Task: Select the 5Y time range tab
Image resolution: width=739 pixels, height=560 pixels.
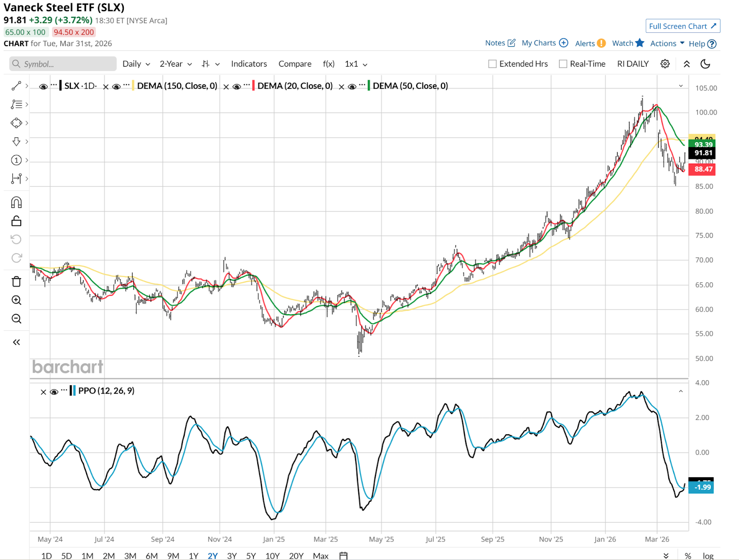Action: [x=251, y=555]
